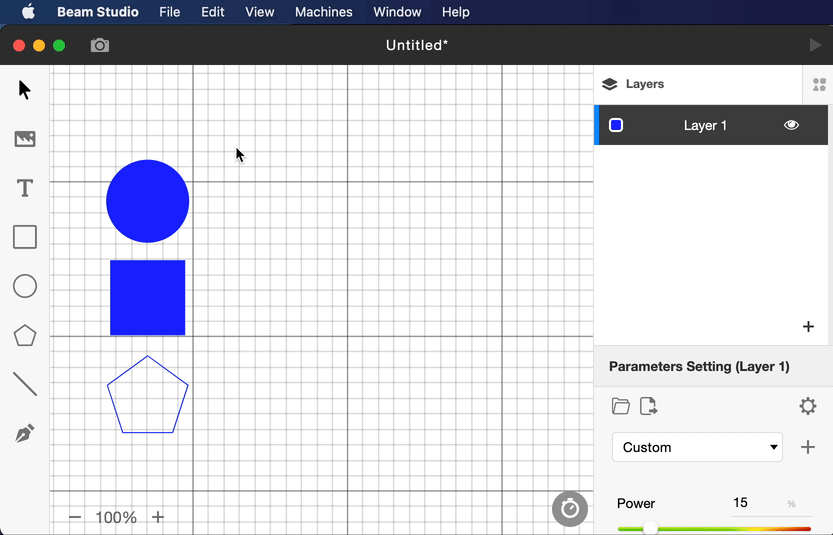
Task: Click the Power value field
Action: point(772,503)
